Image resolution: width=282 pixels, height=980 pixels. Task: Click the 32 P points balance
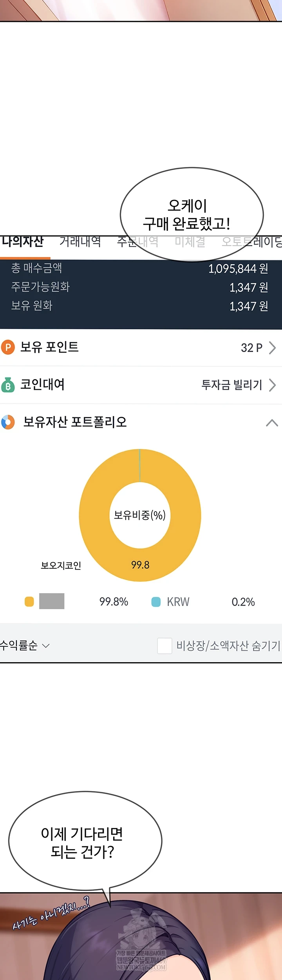[251, 348]
